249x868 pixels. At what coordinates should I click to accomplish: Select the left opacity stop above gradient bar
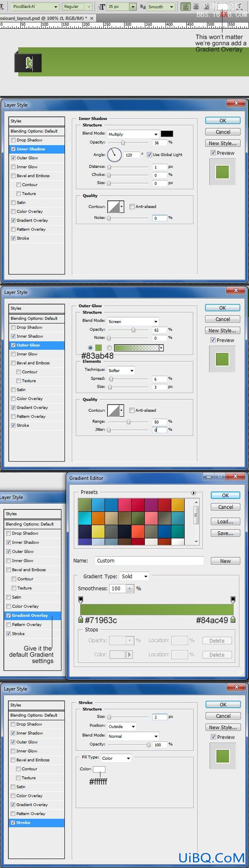[x=81, y=600]
